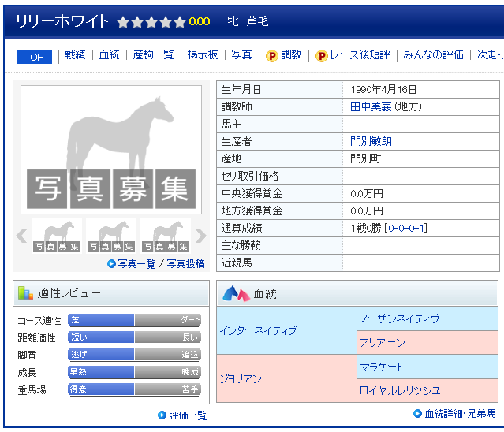The image size is (504, 432).
Task: Click next photo arrow in thumbnail strip
Action: click(x=201, y=236)
